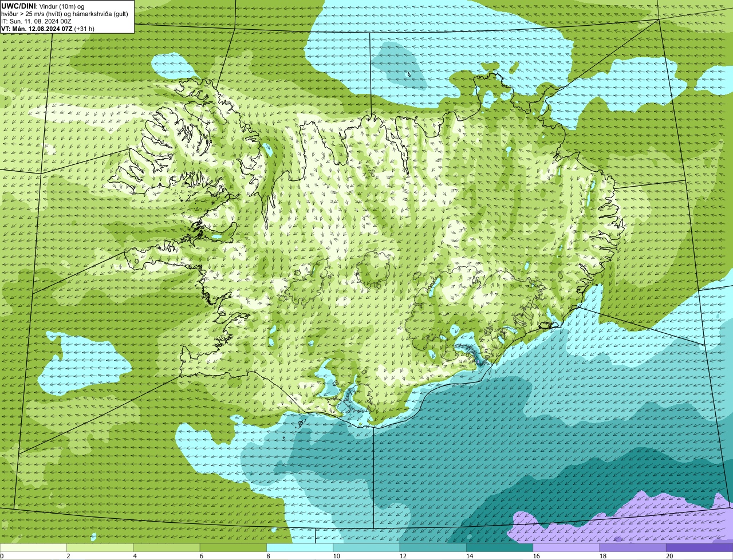The height and width of the screenshot is (560, 733).
Task: Click the 18–20 m/s purple legend swatch
Action: [633, 548]
